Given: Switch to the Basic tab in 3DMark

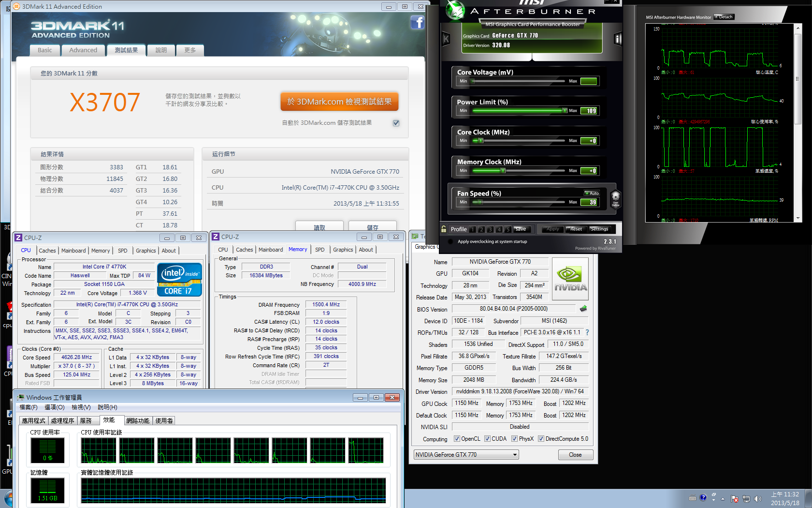Looking at the screenshot, I should point(45,50).
